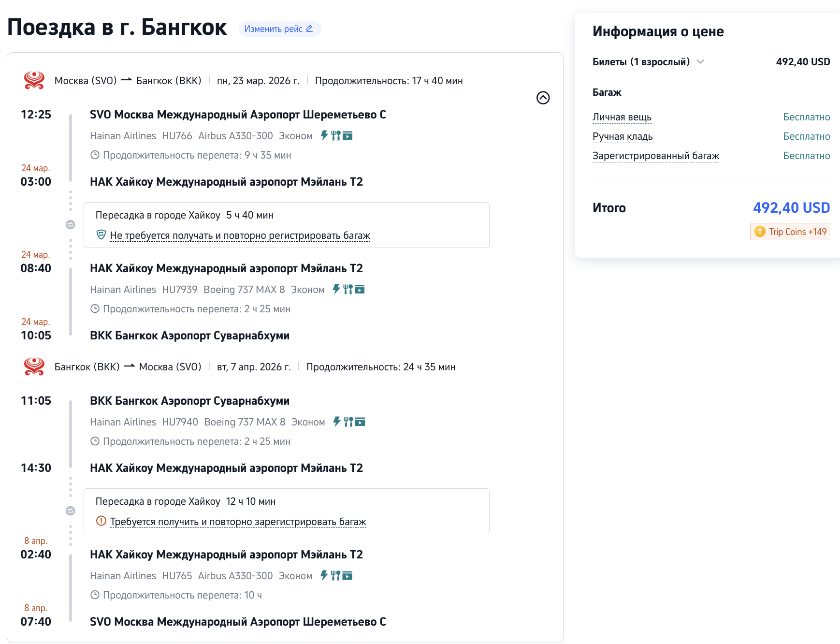Open the no baggage re-check notice link
The image size is (840, 644).
[x=240, y=235]
